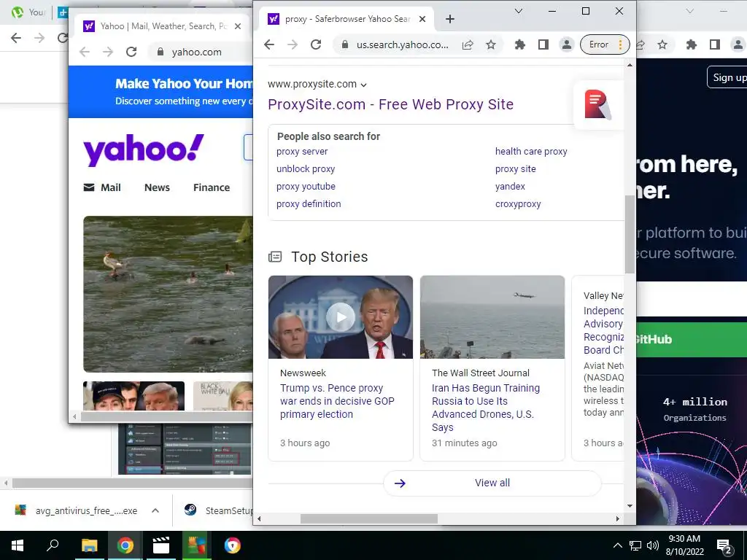Click scroll down arrow in search window

coord(630,506)
